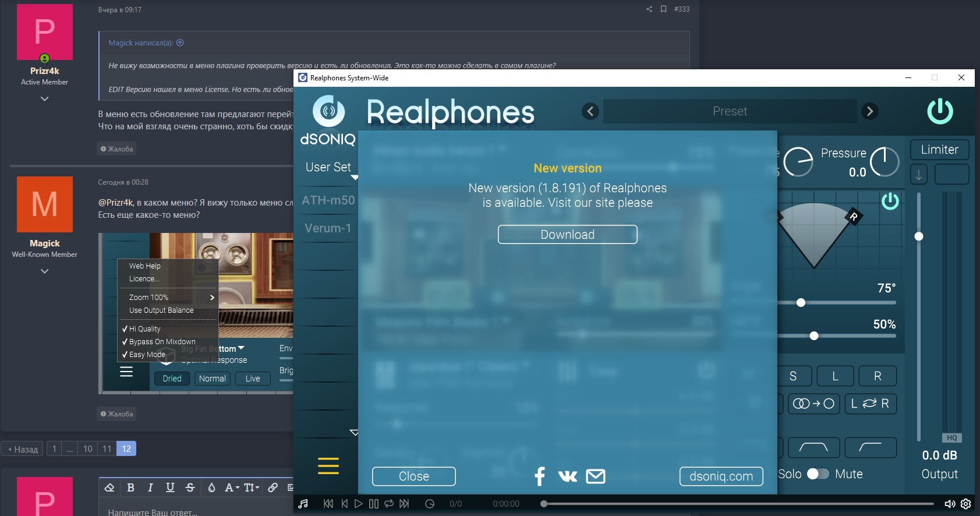The image size is (980, 516).
Task: Report Prizr4k's post with Жалоба
Action: pos(117,149)
